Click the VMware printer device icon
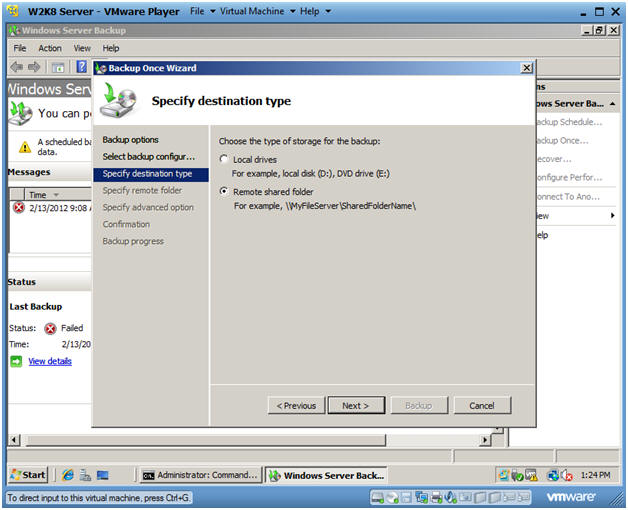The width and height of the screenshot is (628, 510). [436, 498]
